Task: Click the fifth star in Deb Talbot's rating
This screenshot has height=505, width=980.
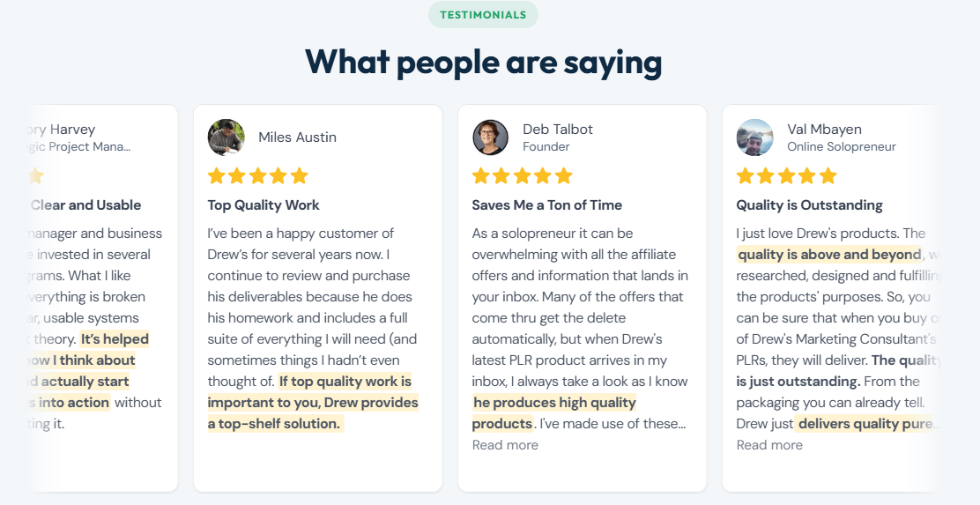Action: coord(564,175)
